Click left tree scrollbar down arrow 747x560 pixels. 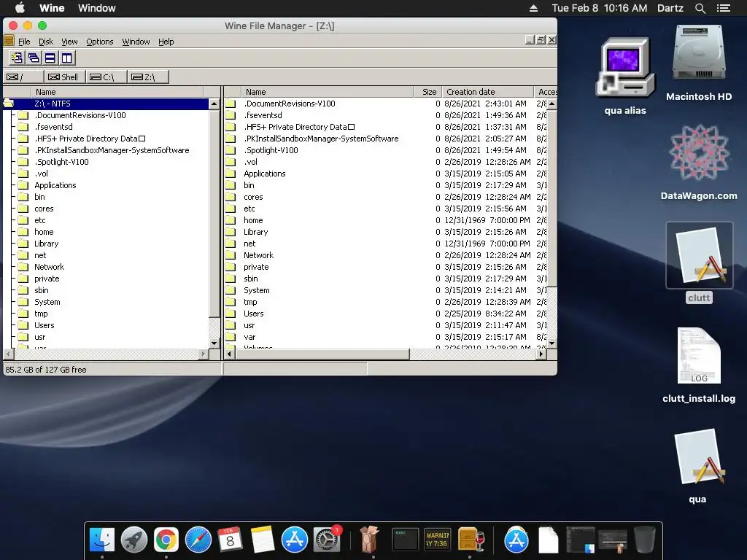214,343
